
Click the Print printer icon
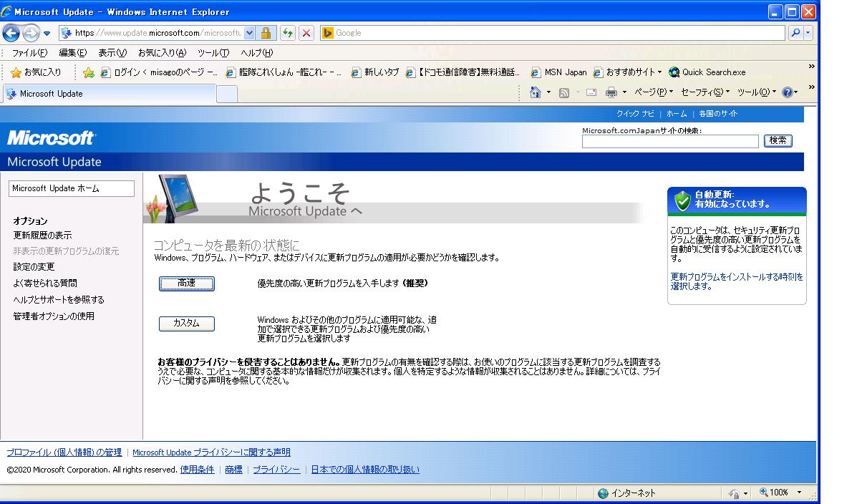click(x=611, y=92)
